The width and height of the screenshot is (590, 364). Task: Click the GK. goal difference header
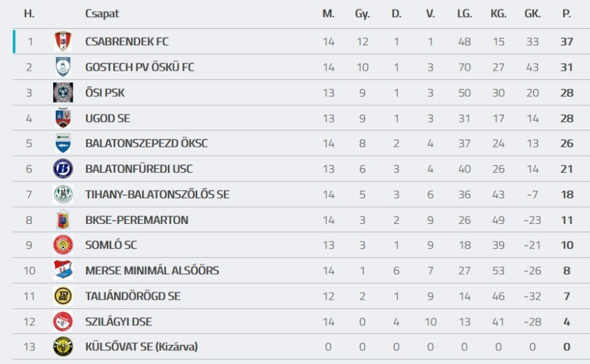[532, 14]
